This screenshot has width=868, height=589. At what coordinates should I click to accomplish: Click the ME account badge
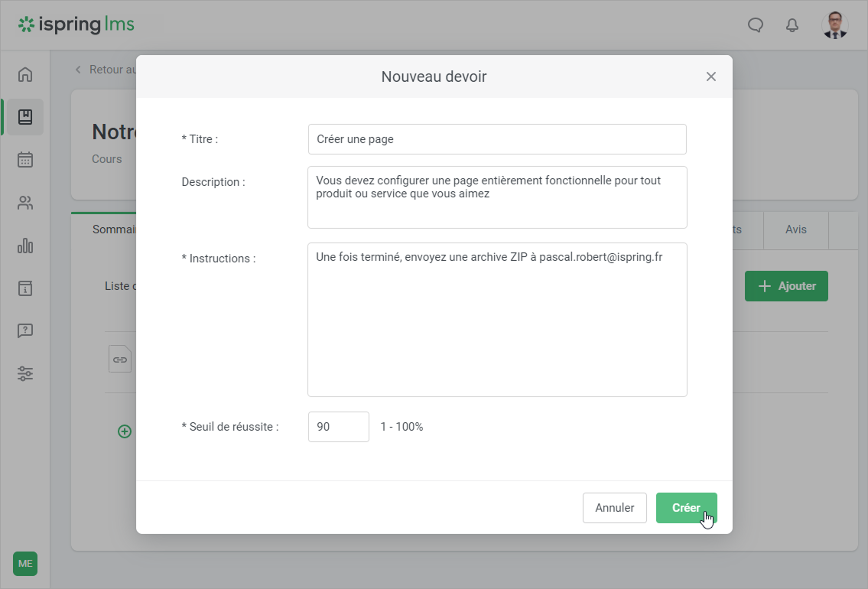pyautogui.click(x=25, y=564)
